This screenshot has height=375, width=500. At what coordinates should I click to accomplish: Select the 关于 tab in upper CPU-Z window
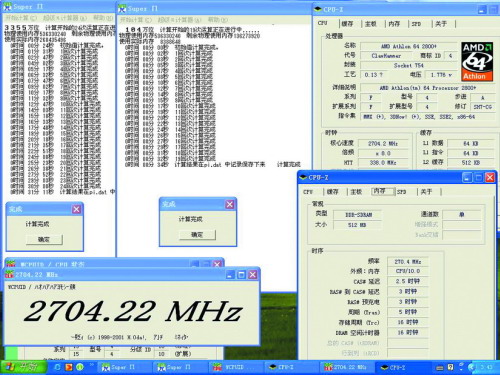[441, 24]
